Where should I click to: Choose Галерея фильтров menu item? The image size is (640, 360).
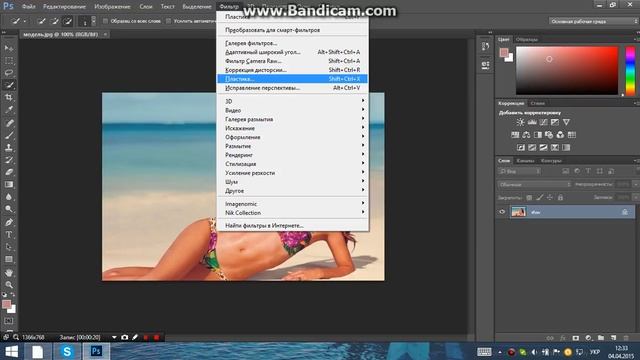click(x=293, y=43)
